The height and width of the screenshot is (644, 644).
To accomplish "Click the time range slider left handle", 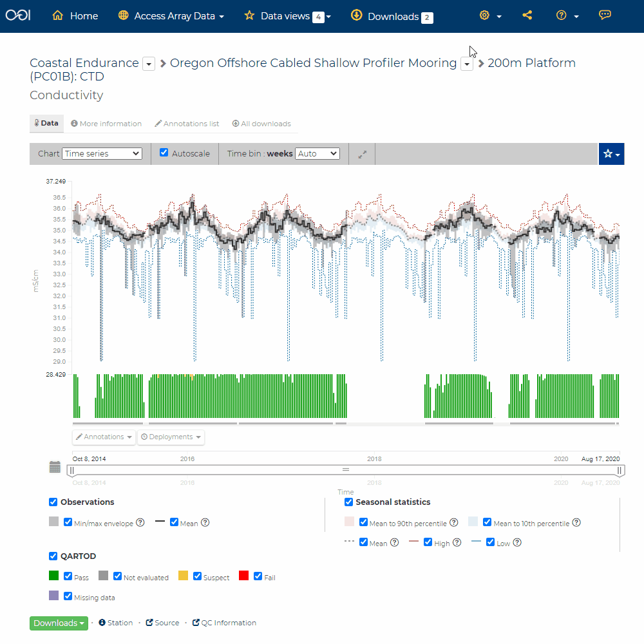I will (71, 470).
